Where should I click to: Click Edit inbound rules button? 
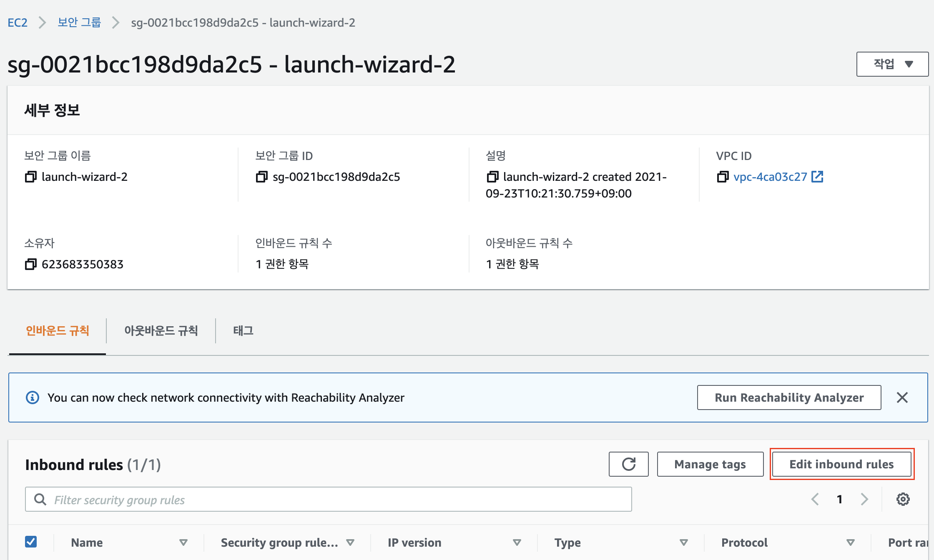click(841, 464)
